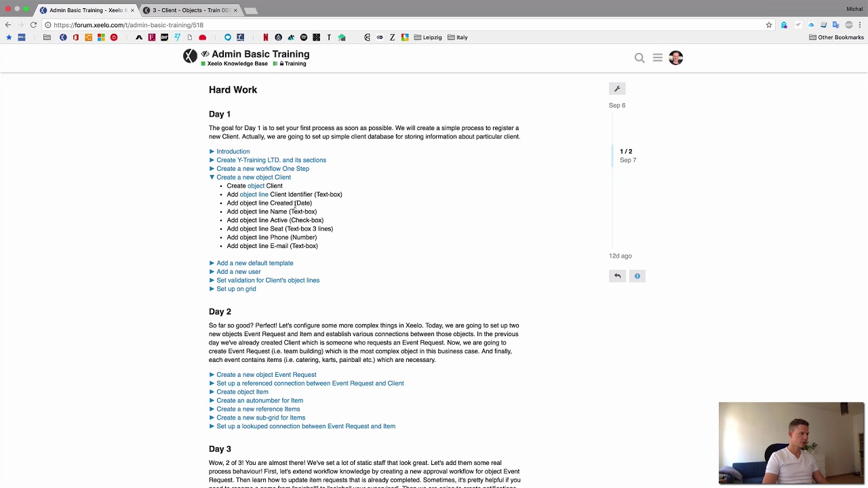Screen dimensions: 868x488
Task: Open the Training category link
Action: pyautogui.click(x=290, y=64)
